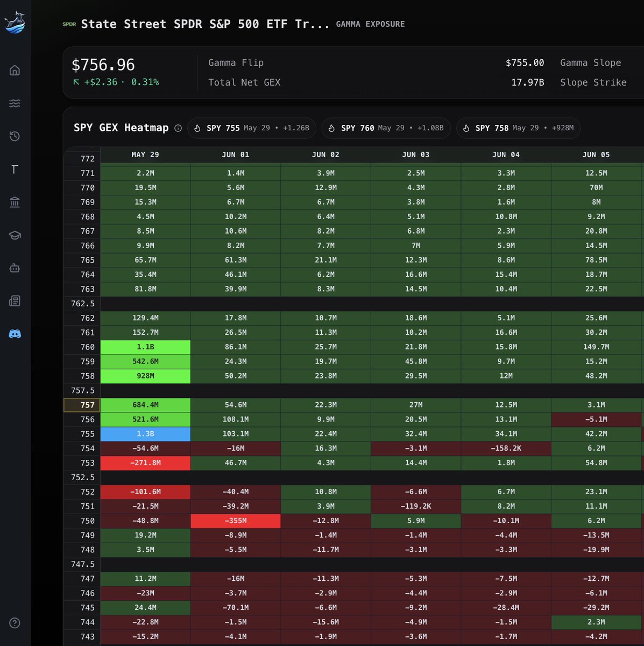This screenshot has height=646, width=644.
Task: Select the 752.5 strike row label
Action: click(x=82, y=478)
